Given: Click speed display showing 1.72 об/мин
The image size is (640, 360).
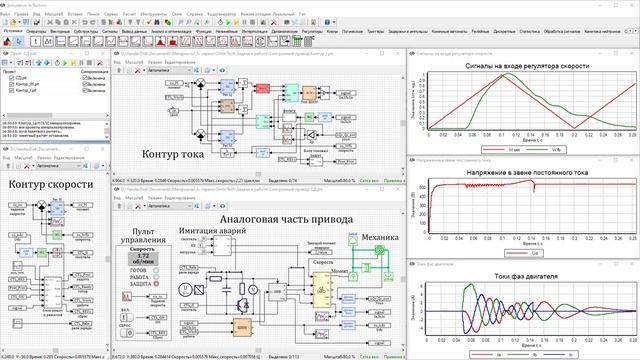Looking at the screenshot, I should click(143, 258).
